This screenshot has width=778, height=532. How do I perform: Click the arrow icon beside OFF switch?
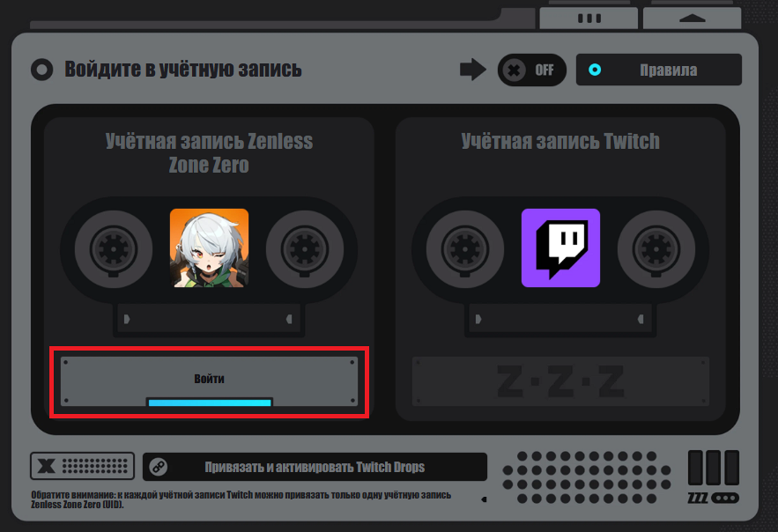pos(473,70)
